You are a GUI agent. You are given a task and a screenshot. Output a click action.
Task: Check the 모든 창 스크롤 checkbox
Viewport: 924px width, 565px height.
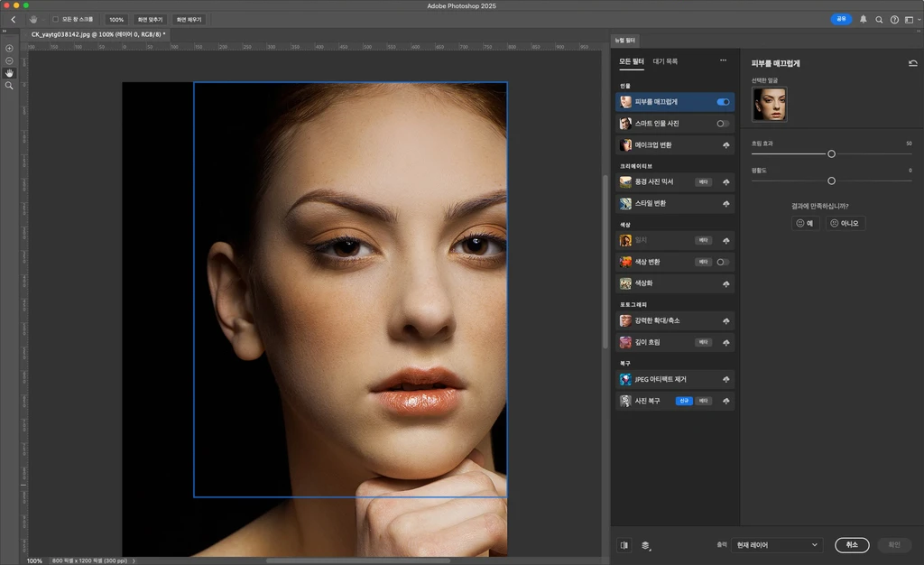coord(56,19)
